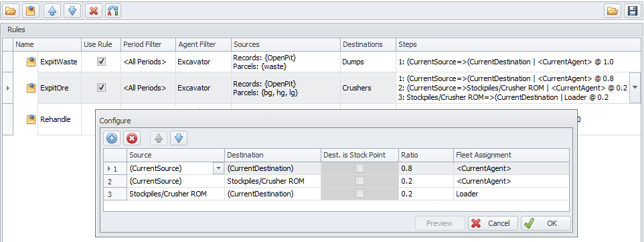Toggle Use Rule checkbox for ExpitWaste
644x242 pixels.
[x=101, y=61]
